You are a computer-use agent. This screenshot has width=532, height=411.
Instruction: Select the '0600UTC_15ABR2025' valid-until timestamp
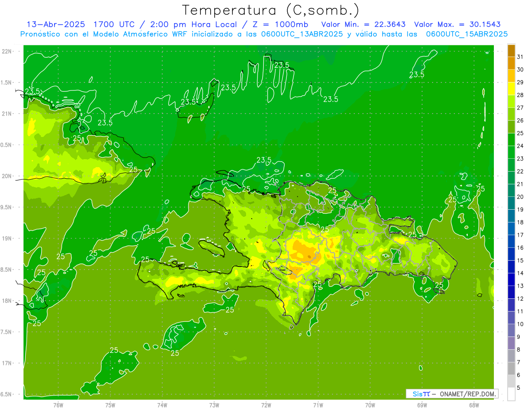point(467,34)
